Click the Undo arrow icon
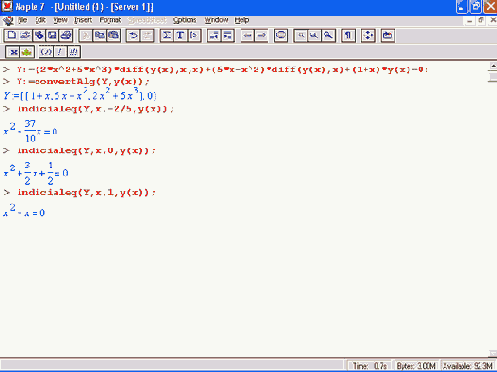This screenshot has width=497, height=372. tap(133, 35)
